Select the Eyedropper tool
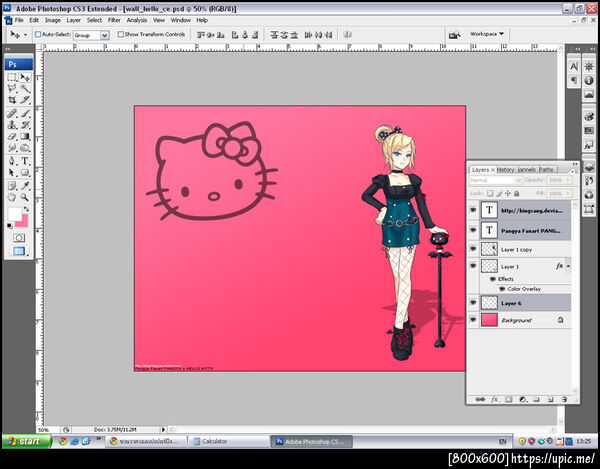 coord(25,186)
